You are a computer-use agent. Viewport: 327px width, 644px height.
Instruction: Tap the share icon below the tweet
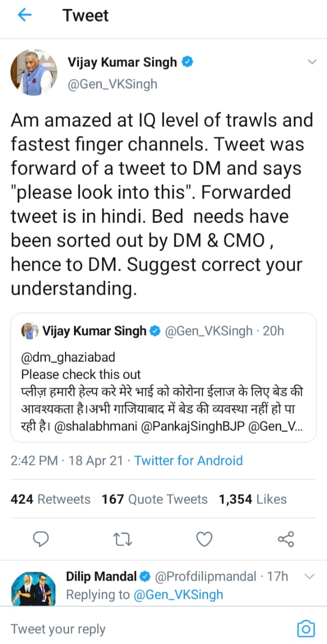tap(286, 540)
